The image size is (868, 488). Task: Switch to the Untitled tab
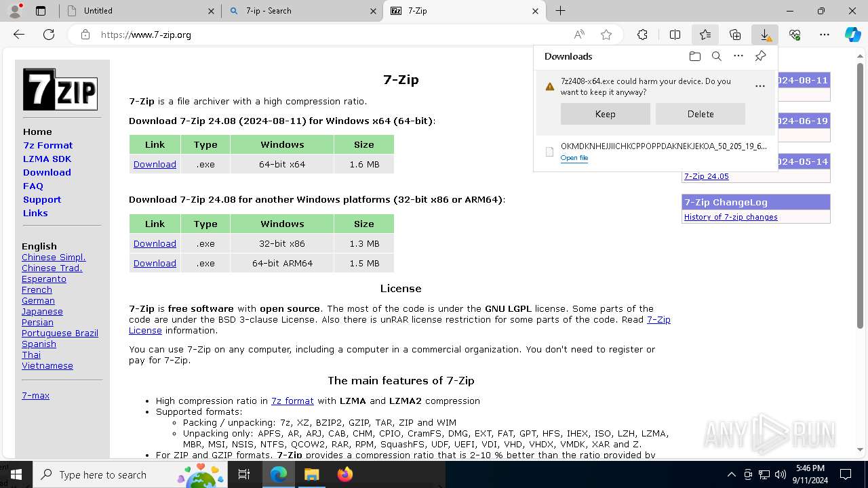[x=140, y=11]
